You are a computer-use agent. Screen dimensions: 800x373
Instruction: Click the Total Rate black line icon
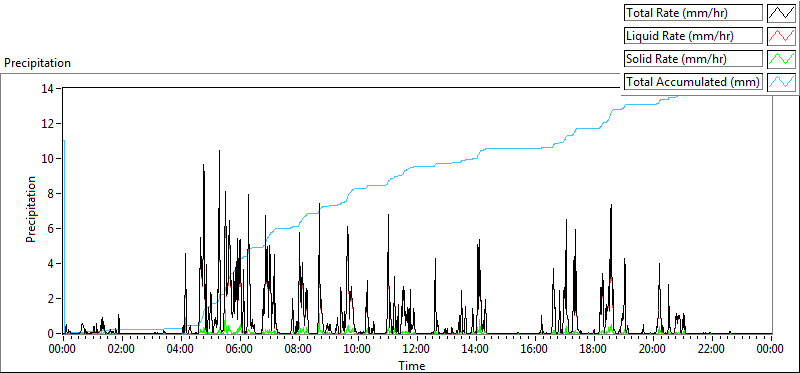click(781, 13)
